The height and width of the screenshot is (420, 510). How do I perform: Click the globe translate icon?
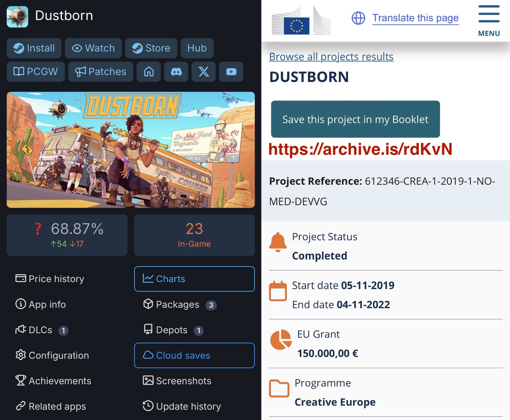tap(358, 18)
